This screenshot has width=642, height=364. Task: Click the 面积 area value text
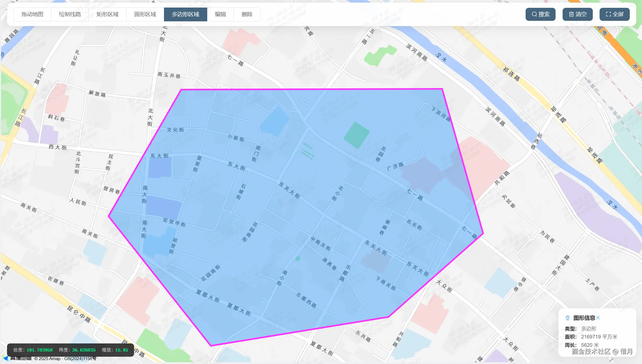(599, 337)
